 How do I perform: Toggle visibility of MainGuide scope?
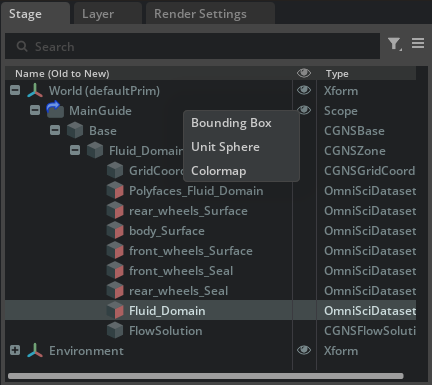(x=305, y=109)
